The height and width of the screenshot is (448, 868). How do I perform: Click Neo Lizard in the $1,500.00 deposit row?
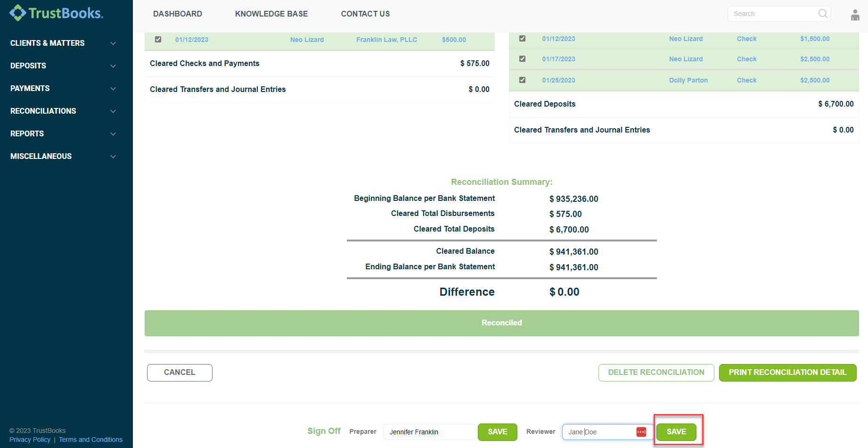686,39
